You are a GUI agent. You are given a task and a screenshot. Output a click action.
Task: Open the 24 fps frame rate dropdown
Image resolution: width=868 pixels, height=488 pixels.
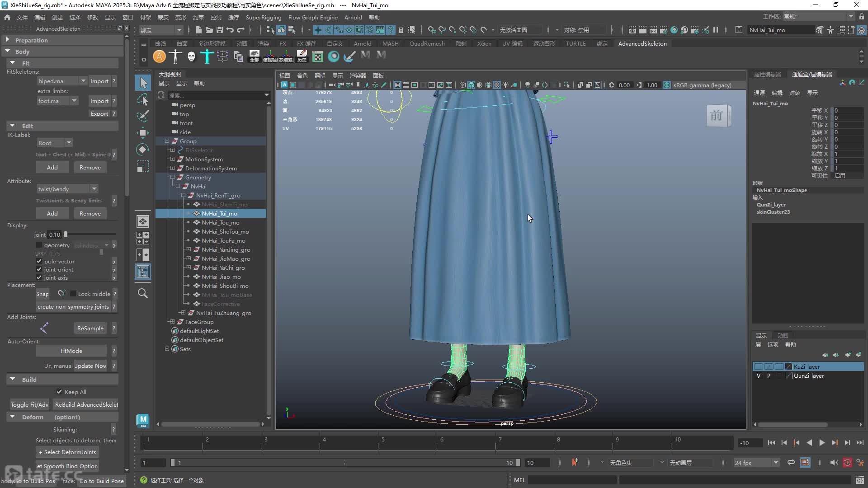(x=756, y=463)
